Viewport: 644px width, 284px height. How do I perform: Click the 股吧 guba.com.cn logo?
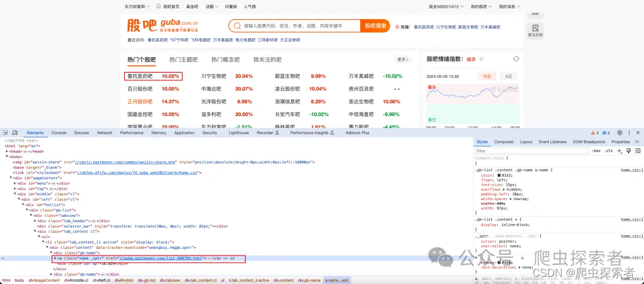[x=163, y=25]
